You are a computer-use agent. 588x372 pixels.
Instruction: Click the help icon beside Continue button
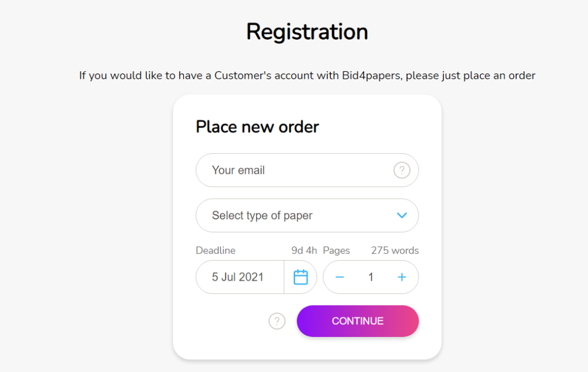coord(277,321)
